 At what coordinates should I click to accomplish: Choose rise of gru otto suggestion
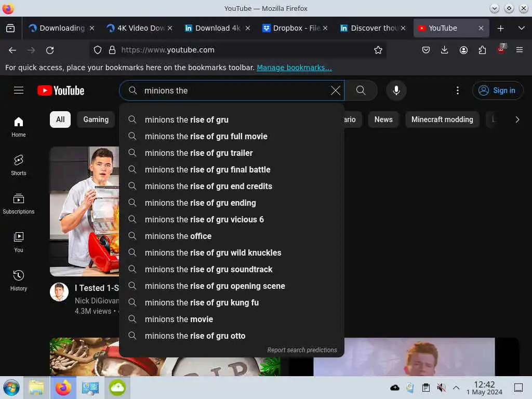tap(232, 336)
